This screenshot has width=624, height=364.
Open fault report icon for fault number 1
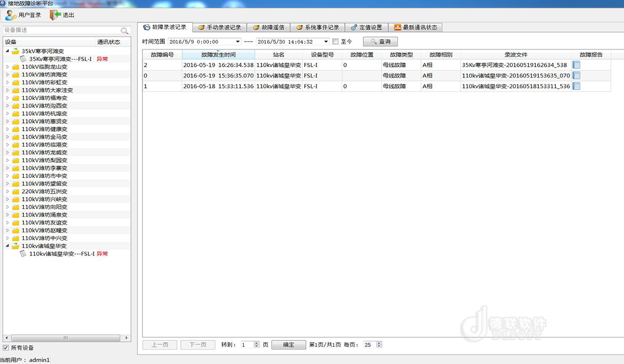tap(576, 86)
